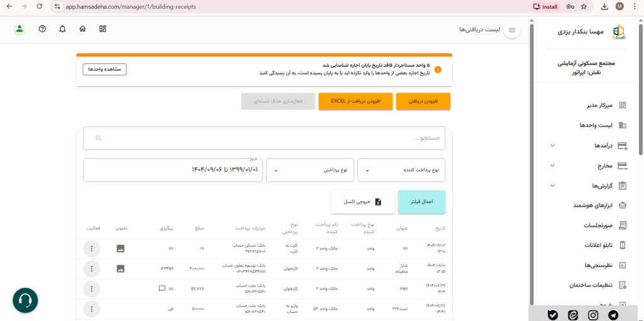
Task: Click the Hamsadeha logo in the sidebar
Action: [618, 32]
